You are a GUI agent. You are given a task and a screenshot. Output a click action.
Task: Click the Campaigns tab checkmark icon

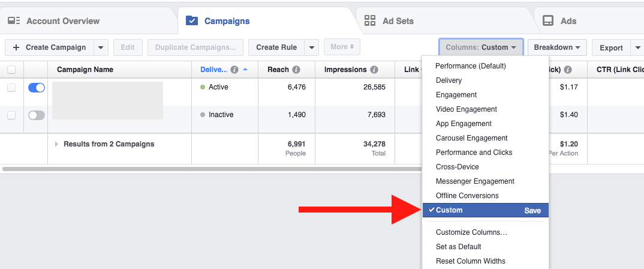[x=192, y=21]
